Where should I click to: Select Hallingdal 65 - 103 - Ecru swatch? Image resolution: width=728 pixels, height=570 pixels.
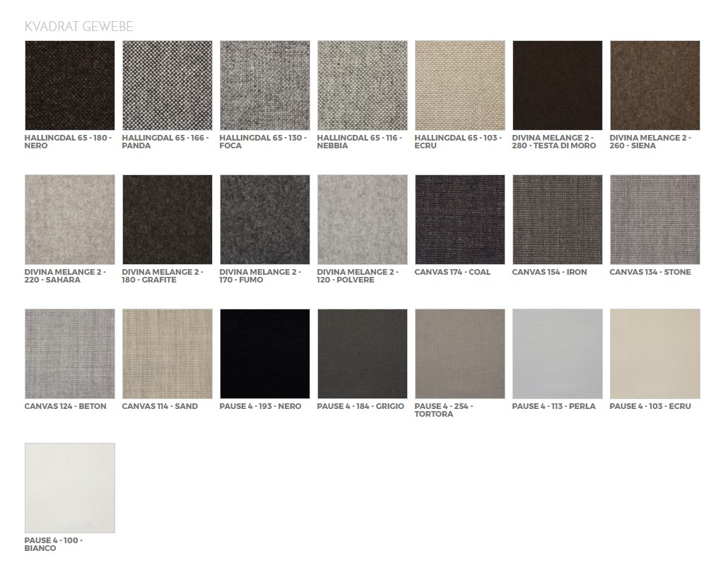click(x=459, y=85)
